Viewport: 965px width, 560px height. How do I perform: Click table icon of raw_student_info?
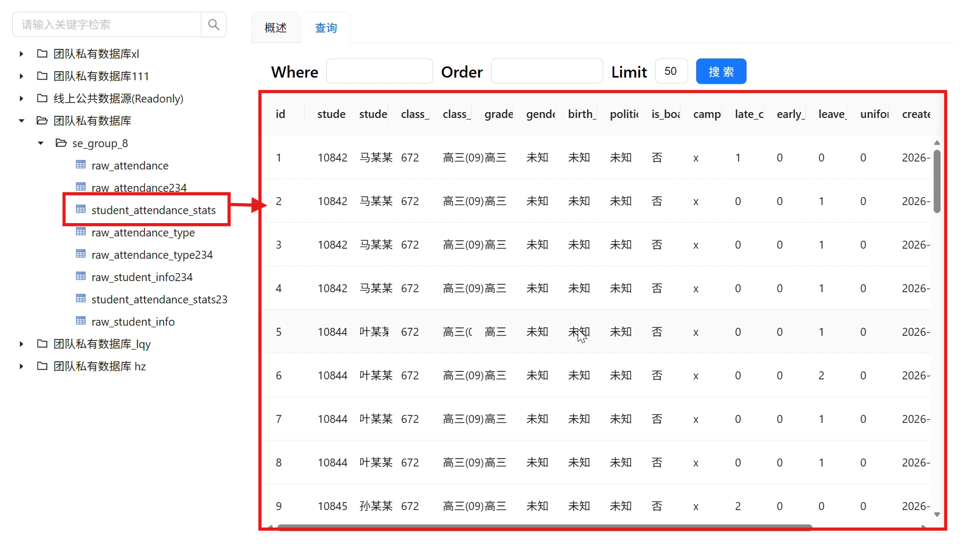(81, 321)
